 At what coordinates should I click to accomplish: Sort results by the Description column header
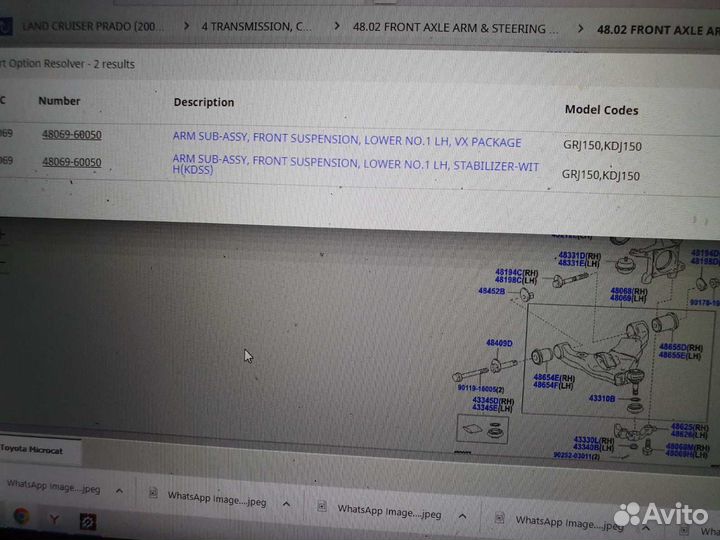coord(203,102)
